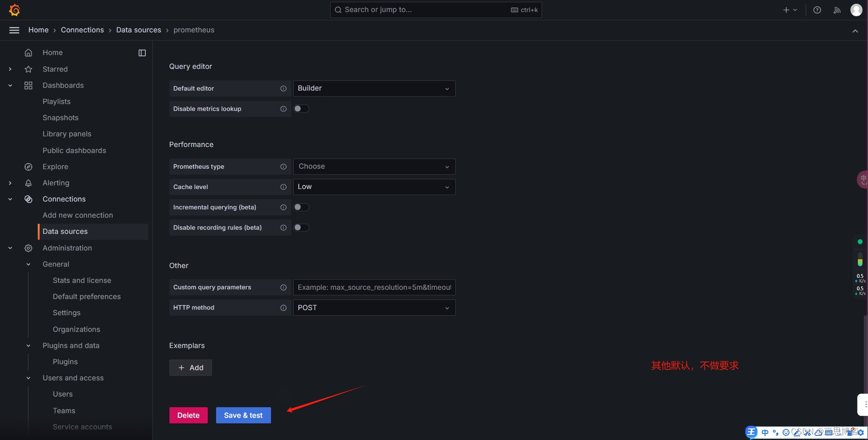Screen dimensions: 868x440
Task: Go to Data sources via the breadcrumb
Action: tap(139, 30)
